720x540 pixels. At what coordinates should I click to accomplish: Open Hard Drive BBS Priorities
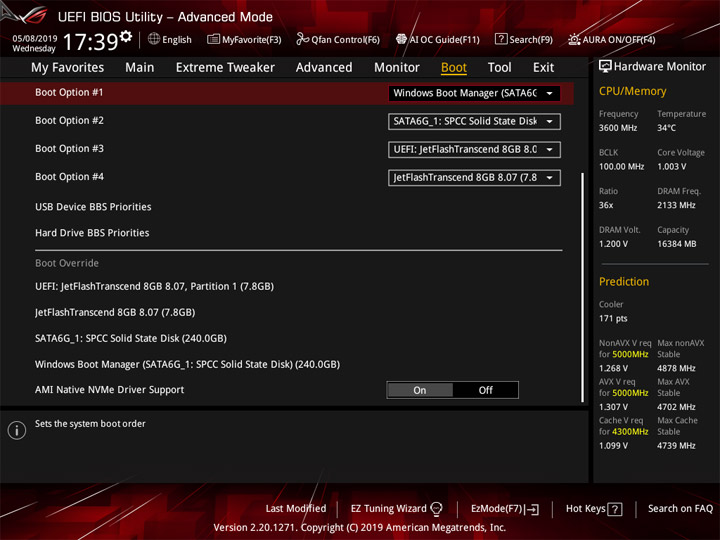click(x=92, y=233)
